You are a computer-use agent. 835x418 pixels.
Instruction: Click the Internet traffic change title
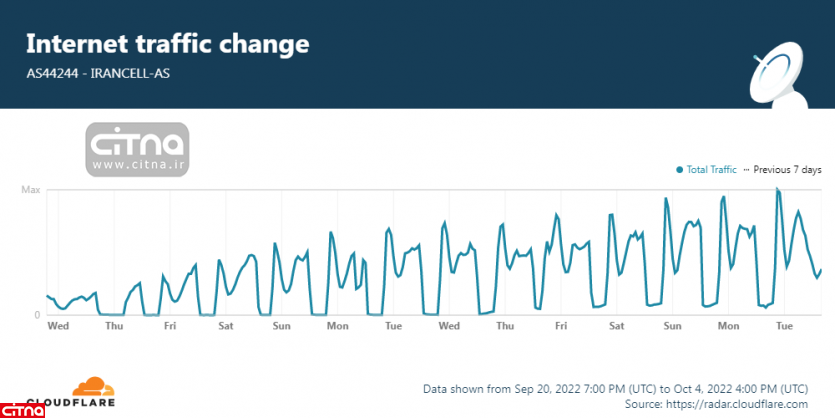tap(167, 44)
